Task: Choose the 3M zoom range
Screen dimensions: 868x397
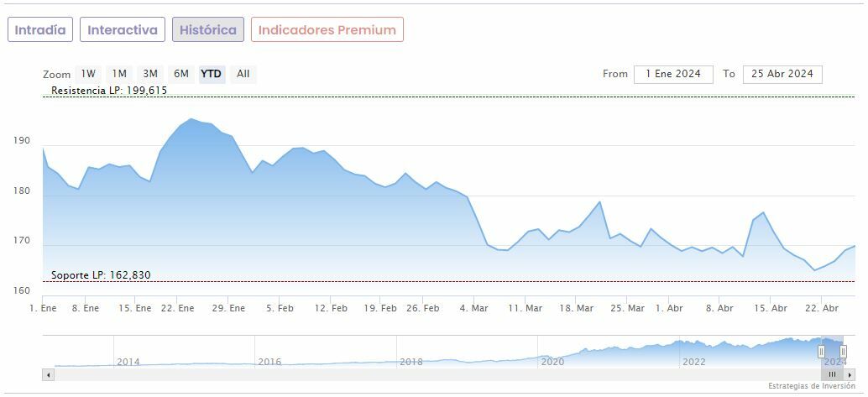Action: click(x=150, y=74)
